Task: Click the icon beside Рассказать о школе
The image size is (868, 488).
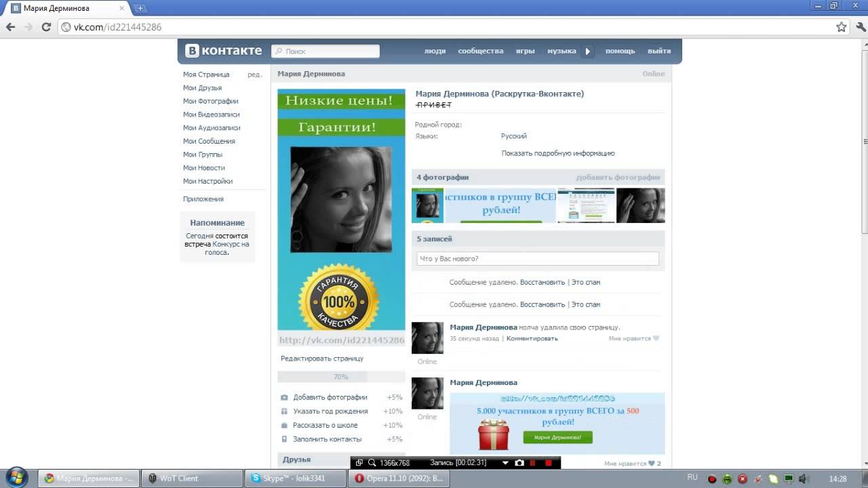Action: click(284, 425)
